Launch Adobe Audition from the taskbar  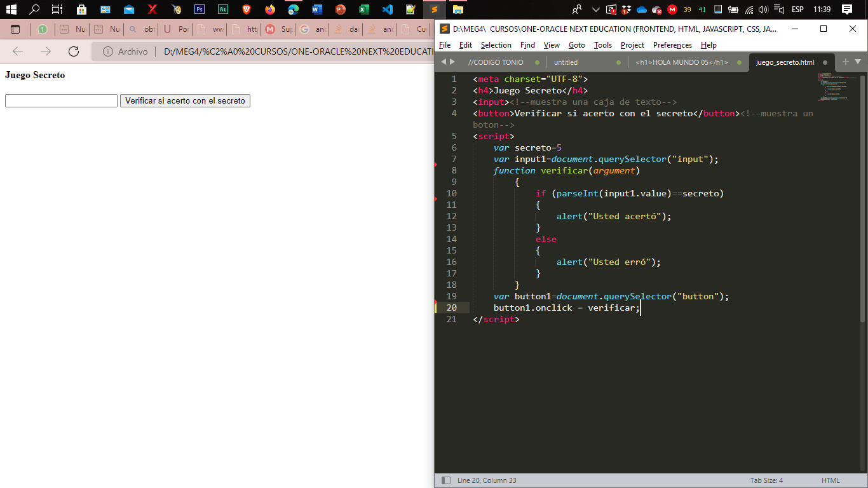click(223, 10)
